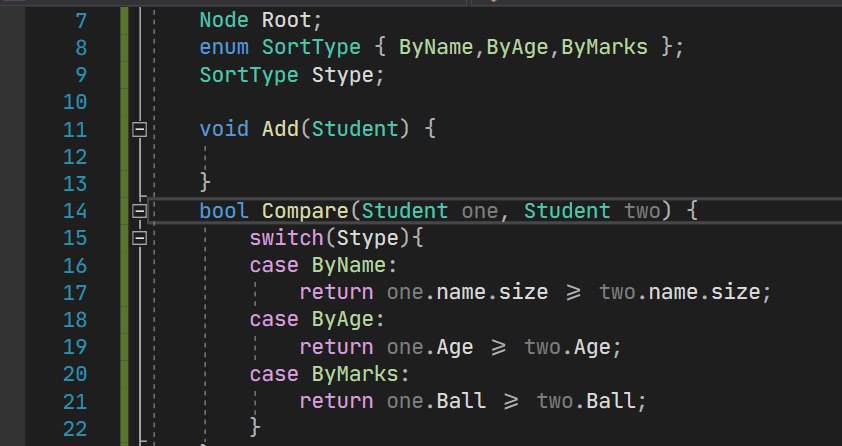Click the Stype variable on line 9
842x446 pixels.
(x=343, y=75)
